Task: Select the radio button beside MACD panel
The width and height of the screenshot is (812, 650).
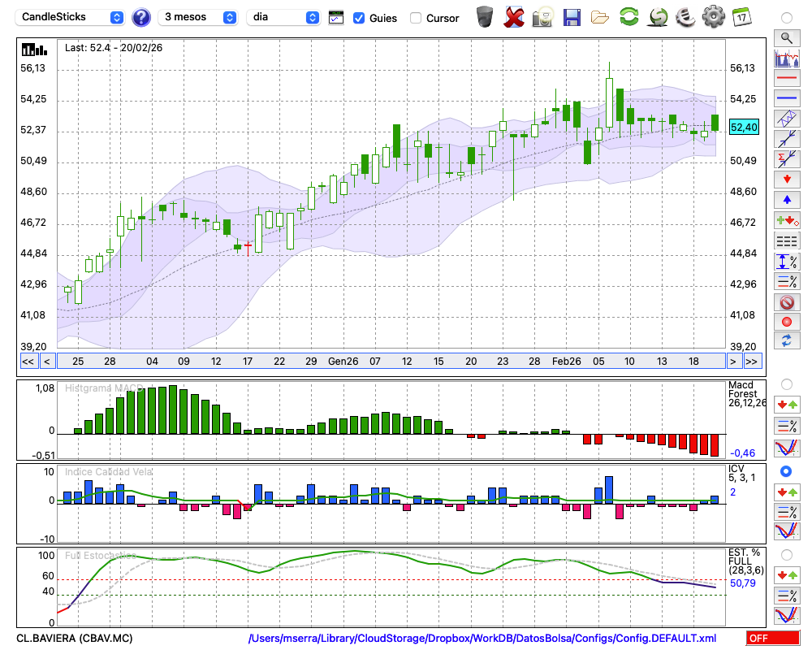Action: [x=786, y=384]
